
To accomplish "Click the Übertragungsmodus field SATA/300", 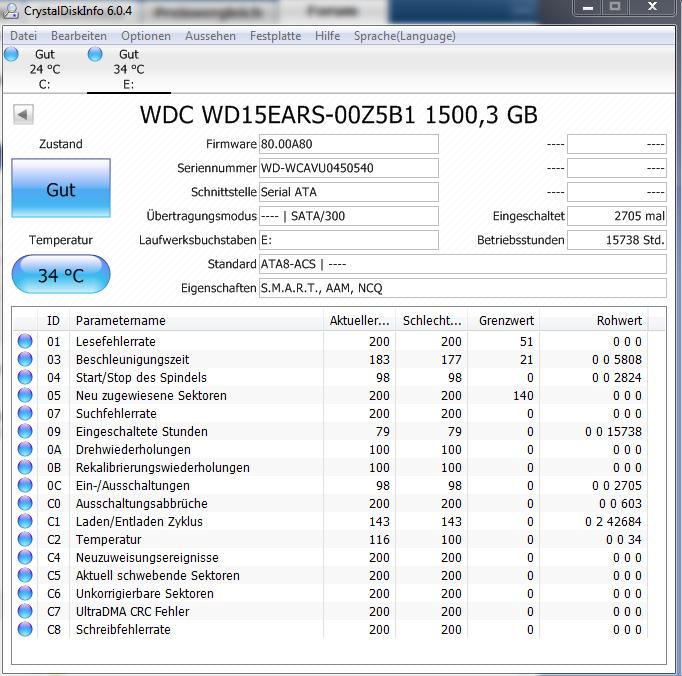I will tap(349, 216).
